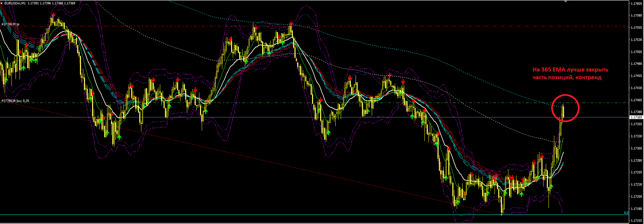This screenshot has width=644, height=224.
Task: Click the 0.0 level label on cyan line
Action: tap(626, 213)
